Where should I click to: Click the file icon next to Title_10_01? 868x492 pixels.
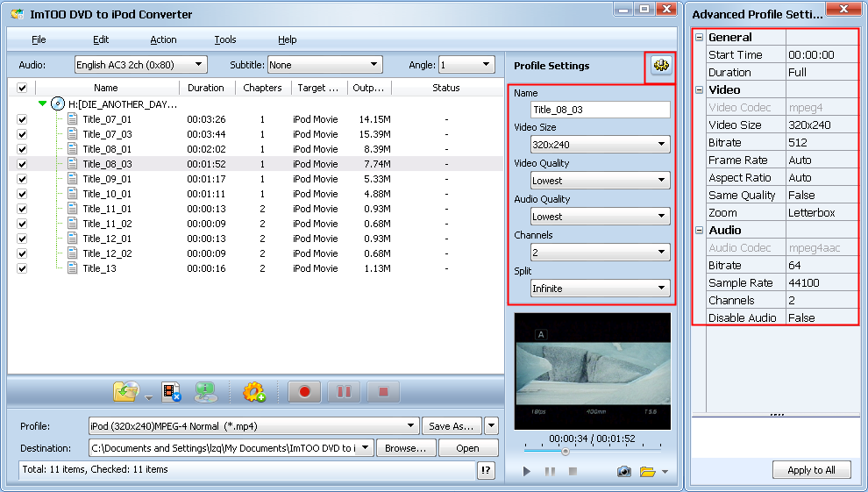tap(73, 194)
